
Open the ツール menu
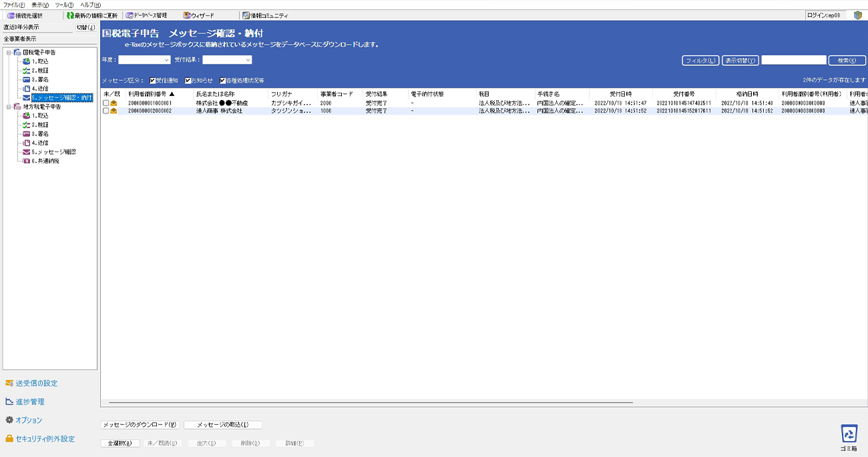[64, 5]
